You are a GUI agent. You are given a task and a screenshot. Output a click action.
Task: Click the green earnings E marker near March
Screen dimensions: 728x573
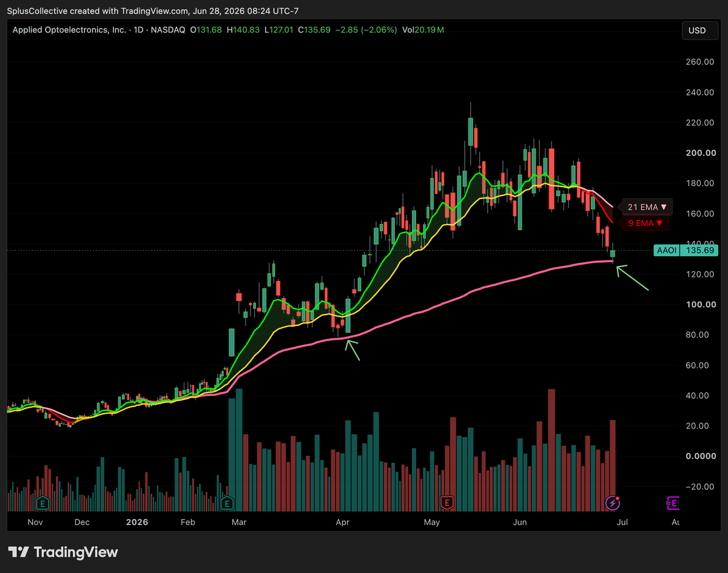pos(228,503)
